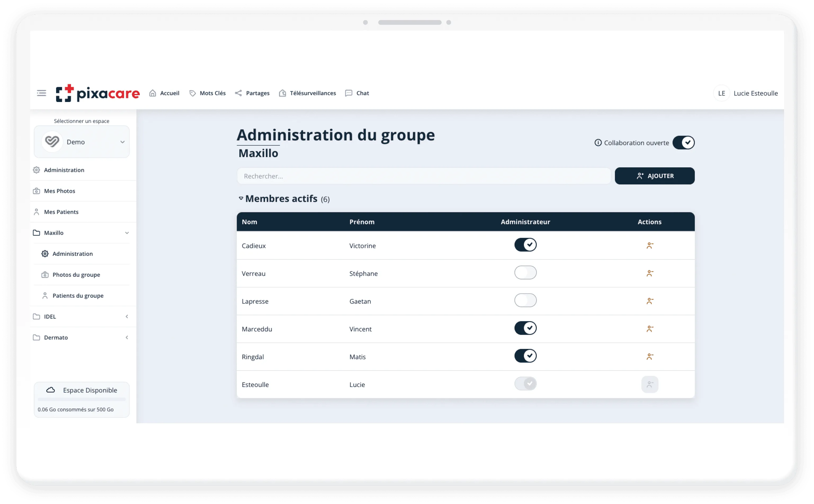Screen dimensions: 814x504
Task: Remove member Lapresse using the action icon
Action: tap(650, 301)
